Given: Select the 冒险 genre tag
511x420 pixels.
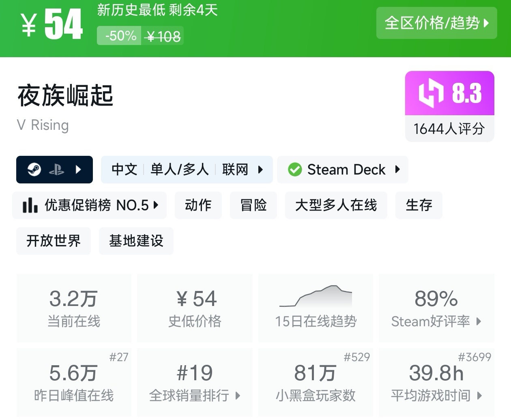Looking at the screenshot, I should [x=253, y=205].
